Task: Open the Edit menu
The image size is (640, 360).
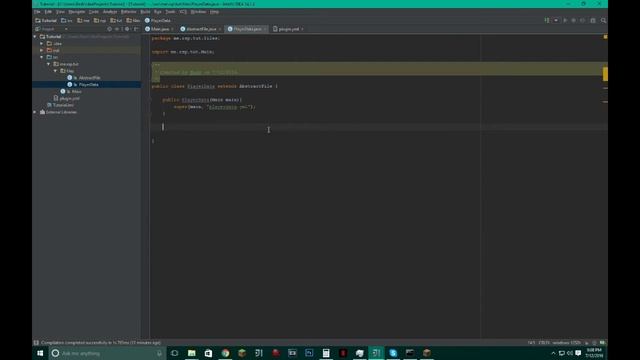Action: point(48,12)
